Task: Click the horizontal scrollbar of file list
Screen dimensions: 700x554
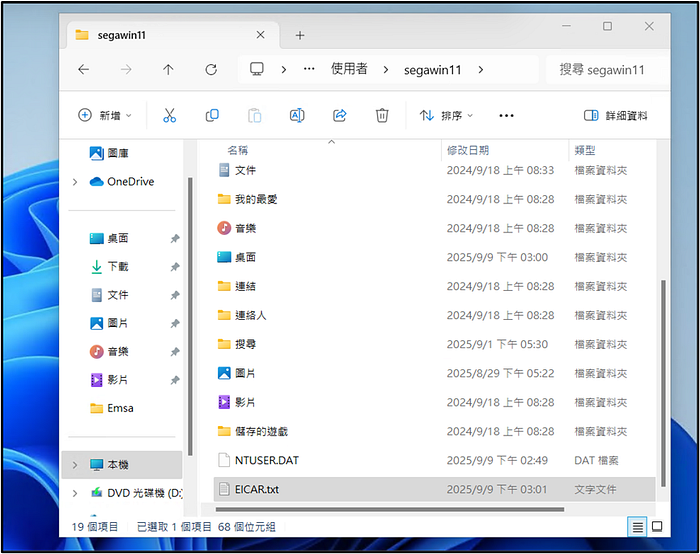Action: [x=390, y=509]
